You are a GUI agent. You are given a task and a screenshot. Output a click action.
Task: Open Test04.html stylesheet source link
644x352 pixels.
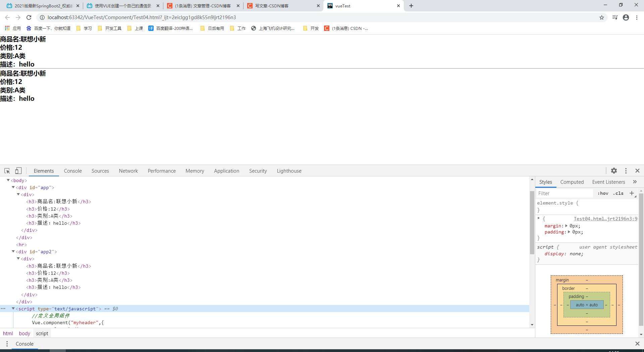pos(605,219)
